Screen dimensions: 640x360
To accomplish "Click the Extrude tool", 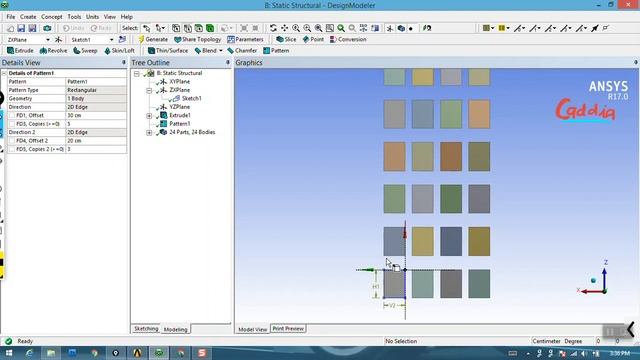I will click(20, 51).
